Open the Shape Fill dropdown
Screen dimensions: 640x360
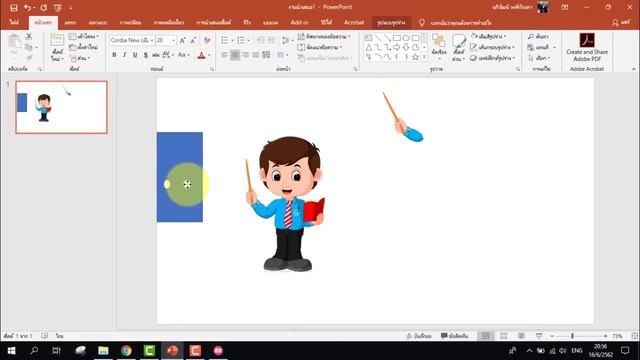489,37
